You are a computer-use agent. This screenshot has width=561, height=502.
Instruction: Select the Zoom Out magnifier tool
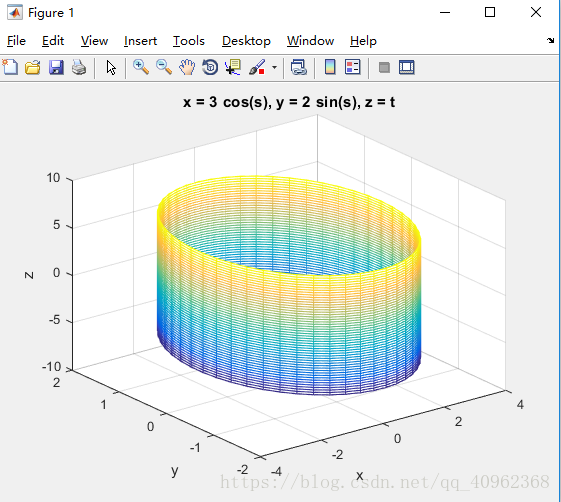[x=164, y=67]
